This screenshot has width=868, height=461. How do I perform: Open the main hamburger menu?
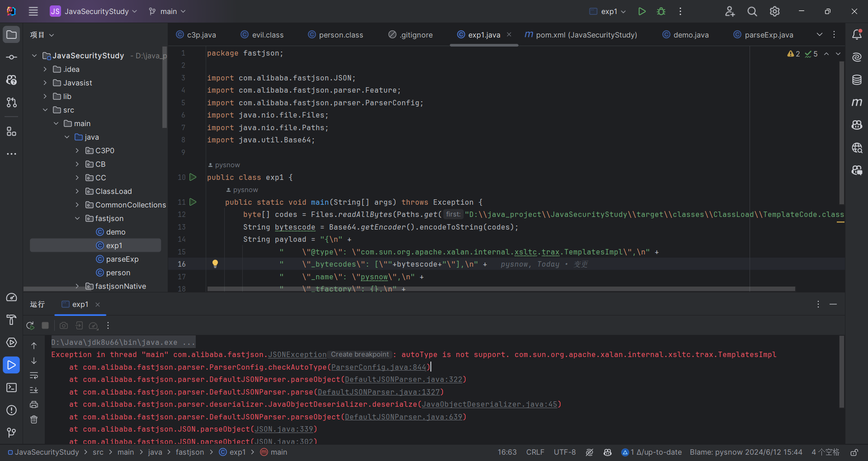pos(33,11)
